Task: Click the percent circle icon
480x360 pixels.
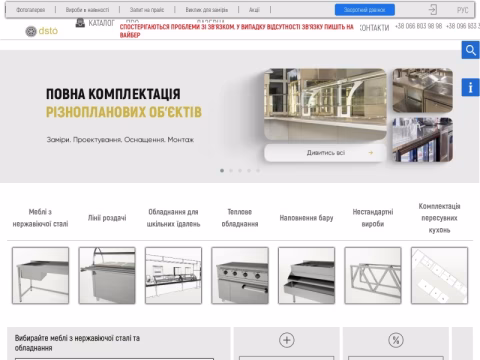Action: [x=396, y=340]
